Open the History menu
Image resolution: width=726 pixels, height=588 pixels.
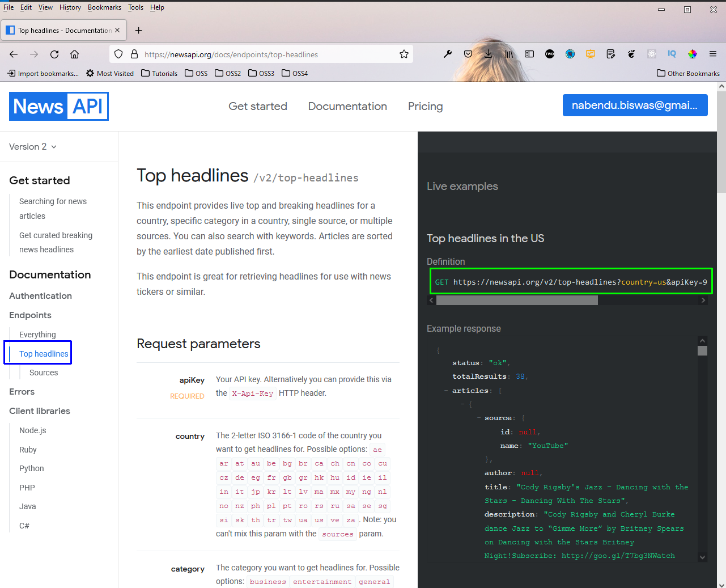pos(70,7)
